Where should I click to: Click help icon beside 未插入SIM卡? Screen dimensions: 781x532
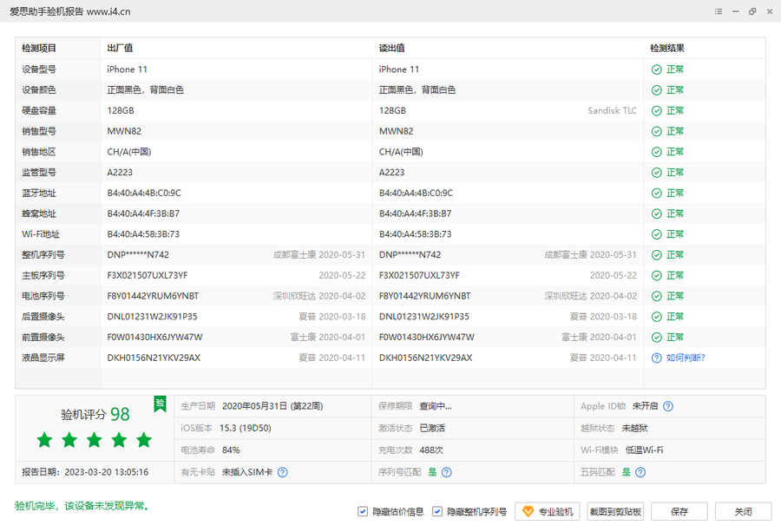pyautogui.click(x=282, y=472)
